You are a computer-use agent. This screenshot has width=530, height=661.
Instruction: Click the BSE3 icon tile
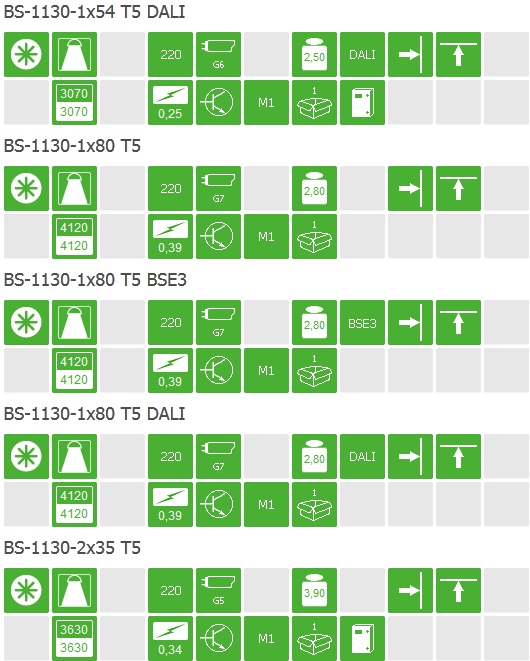click(x=363, y=322)
